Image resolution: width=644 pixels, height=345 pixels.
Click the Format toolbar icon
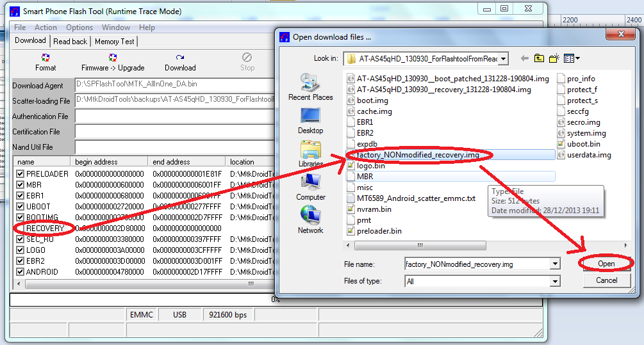point(45,58)
